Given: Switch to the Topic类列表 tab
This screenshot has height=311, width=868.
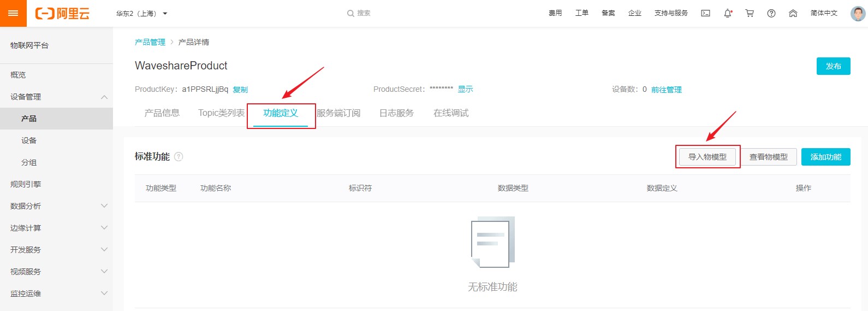Looking at the screenshot, I should pos(221,113).
